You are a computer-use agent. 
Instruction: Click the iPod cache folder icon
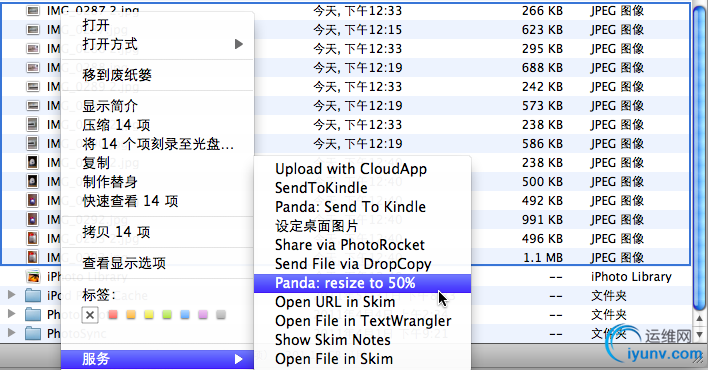(33, 295)
